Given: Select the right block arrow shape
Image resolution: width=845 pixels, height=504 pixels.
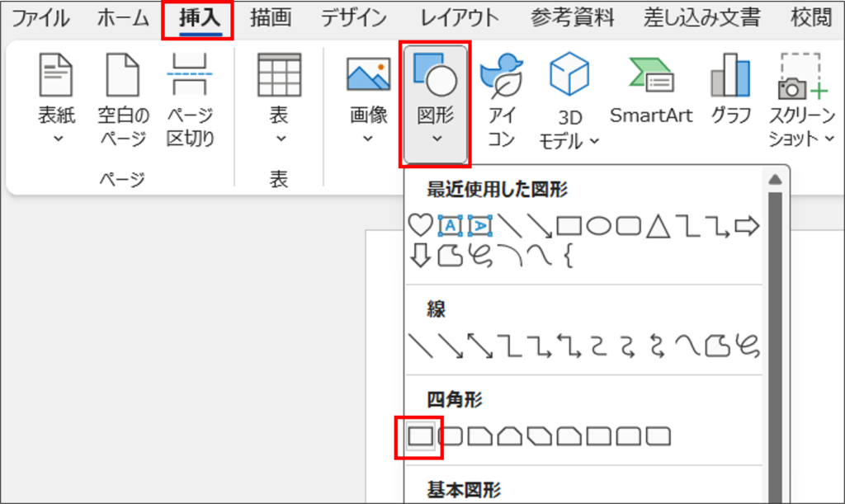Looking at the screenshot, I should pos(746,225).
